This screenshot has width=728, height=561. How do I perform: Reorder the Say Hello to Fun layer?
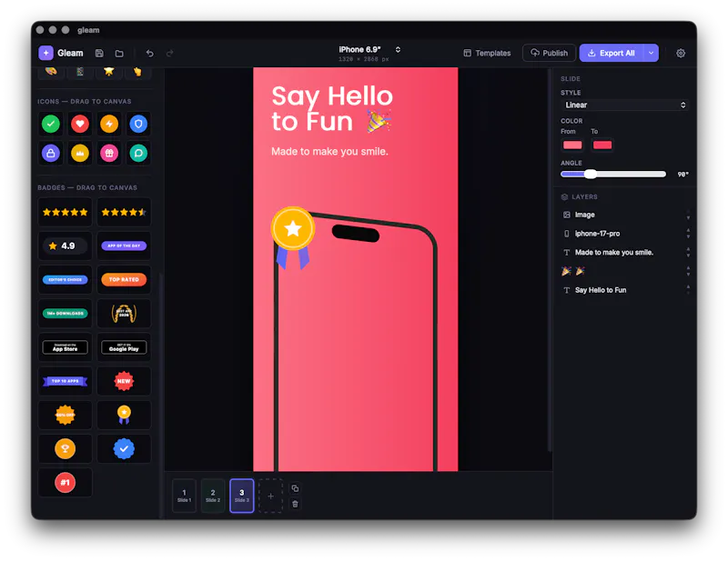pyautogui.click(x=688, y=290)
